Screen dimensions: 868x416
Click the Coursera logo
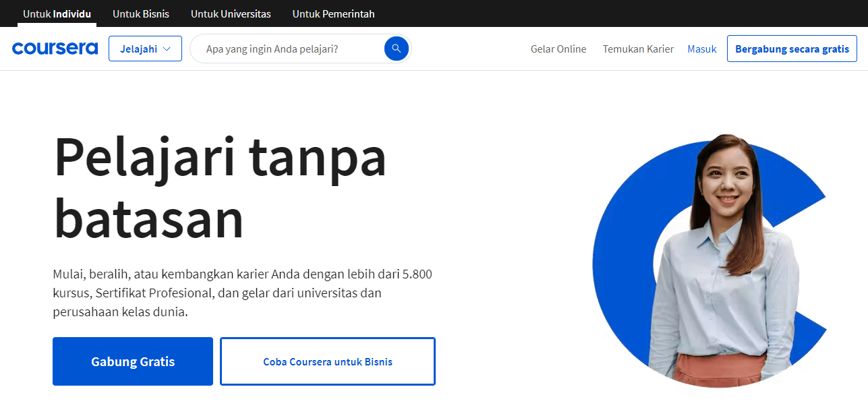pyautogui.click(x=55, y=49)
